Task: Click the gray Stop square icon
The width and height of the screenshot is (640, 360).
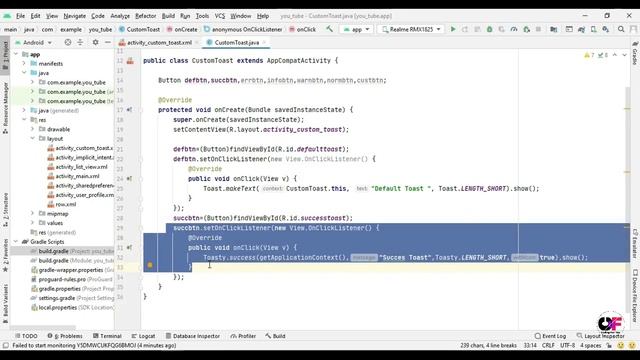Action: point(538,29)
